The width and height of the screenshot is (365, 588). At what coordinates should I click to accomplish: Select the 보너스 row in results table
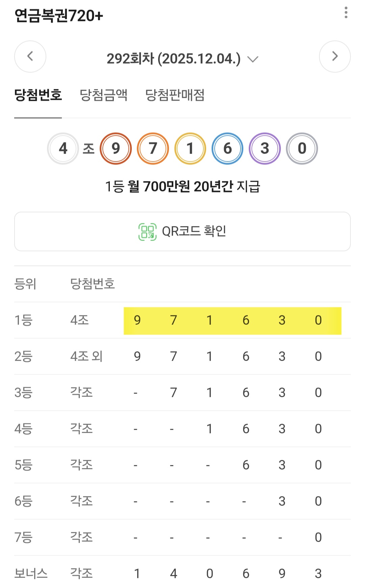pos(182,573)
